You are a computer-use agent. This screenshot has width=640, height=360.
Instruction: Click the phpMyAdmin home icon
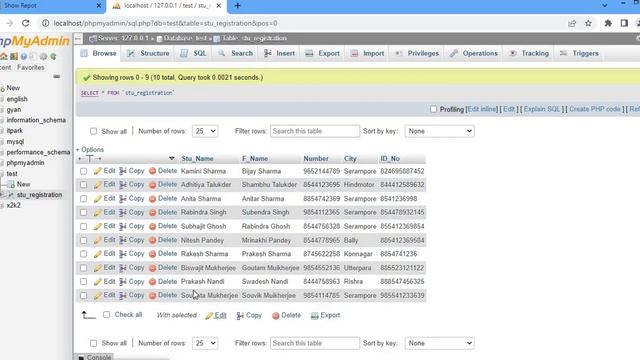point(4,56)
